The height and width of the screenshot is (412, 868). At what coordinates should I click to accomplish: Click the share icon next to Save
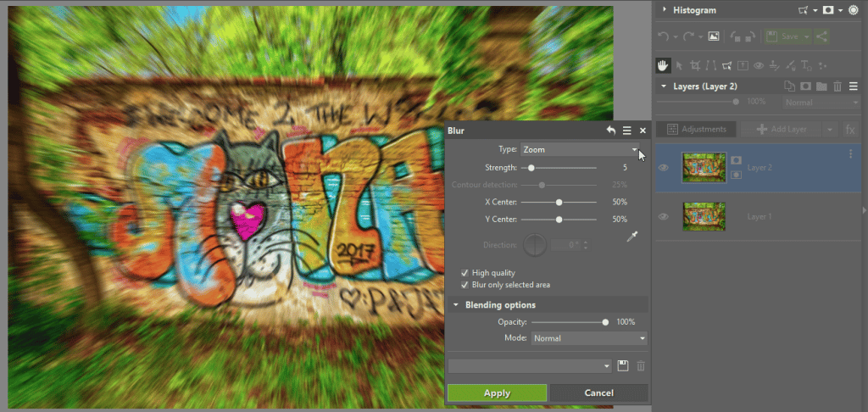821,36
